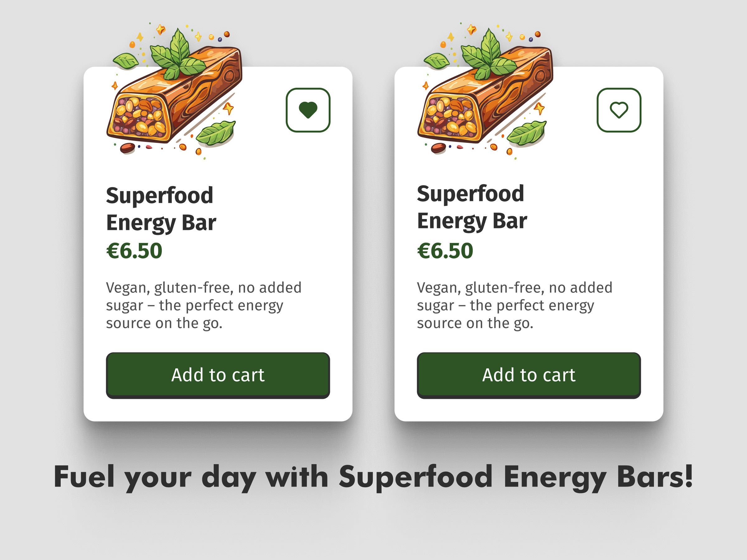Click green leaf below left energy bar
Image resolution: width=747 pixels, height=560 pixels.
click(216, 133)
